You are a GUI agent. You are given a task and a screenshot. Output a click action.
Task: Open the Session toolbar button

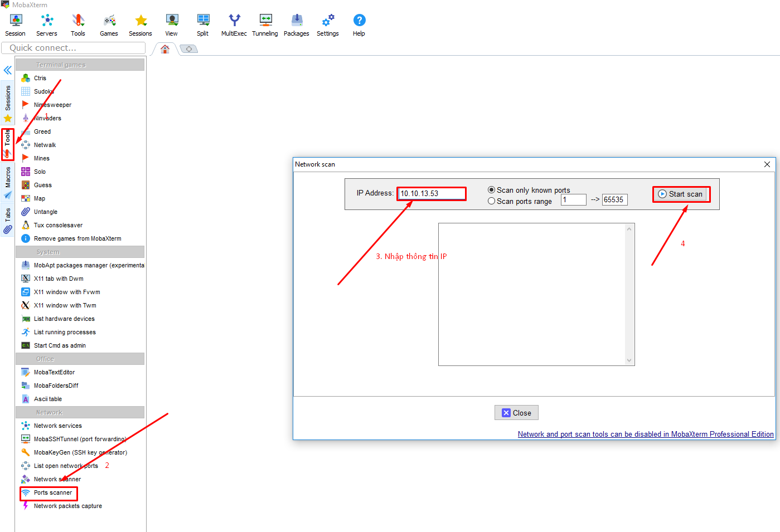point(16,25)
